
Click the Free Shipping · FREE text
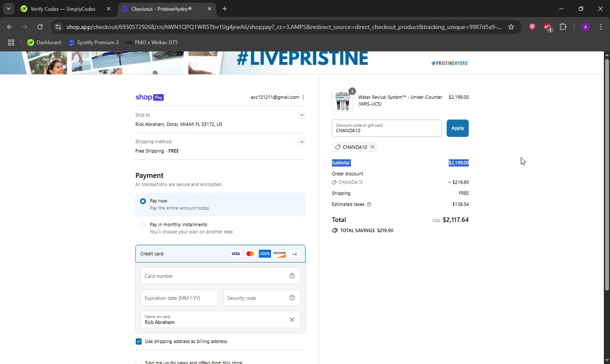pos(157,151)
